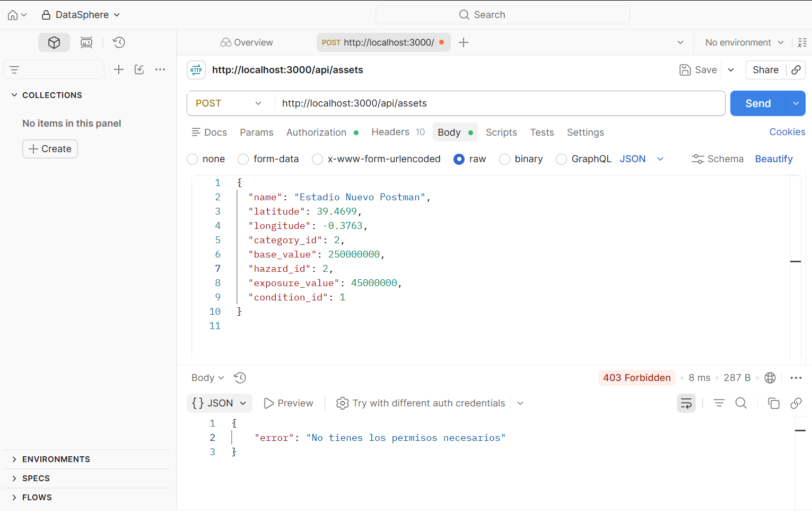Viewport: 812px width, 514px height.
Task: Select the binary body type radio
Action: [504, 159]
